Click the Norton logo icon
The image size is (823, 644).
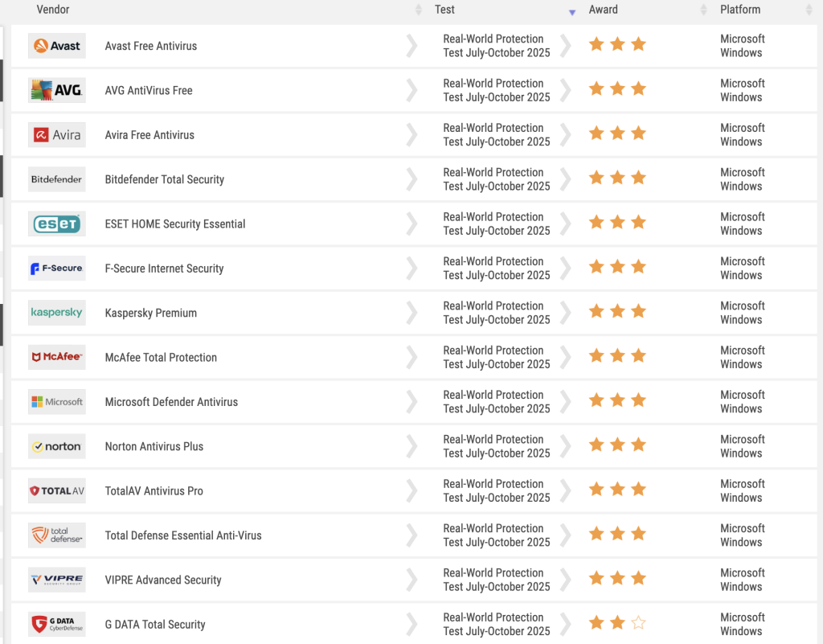point(56,446)
